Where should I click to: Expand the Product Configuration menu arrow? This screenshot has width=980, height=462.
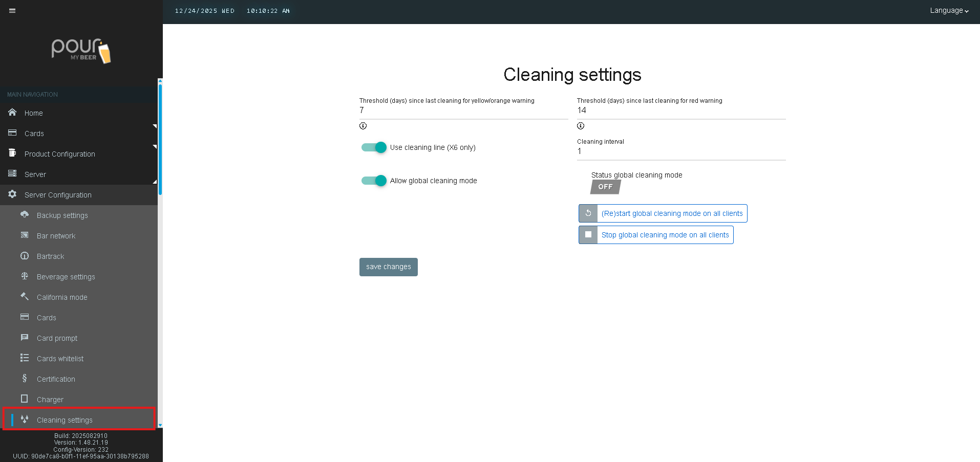(154, 147)
